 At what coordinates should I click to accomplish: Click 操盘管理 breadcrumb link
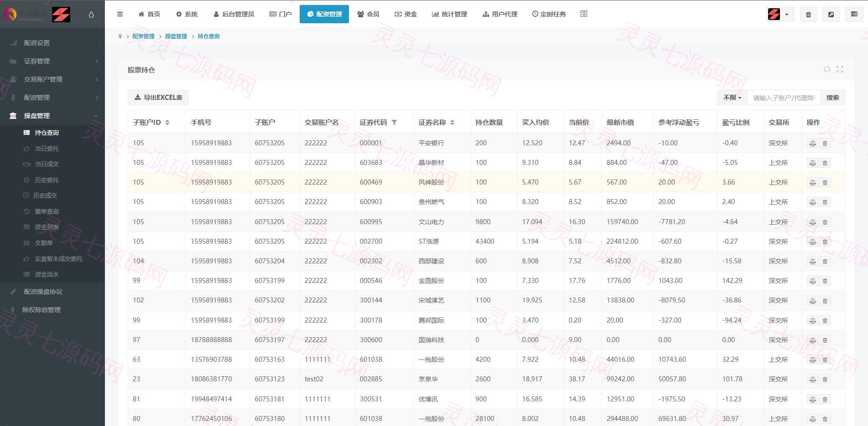tap(176, 36)
